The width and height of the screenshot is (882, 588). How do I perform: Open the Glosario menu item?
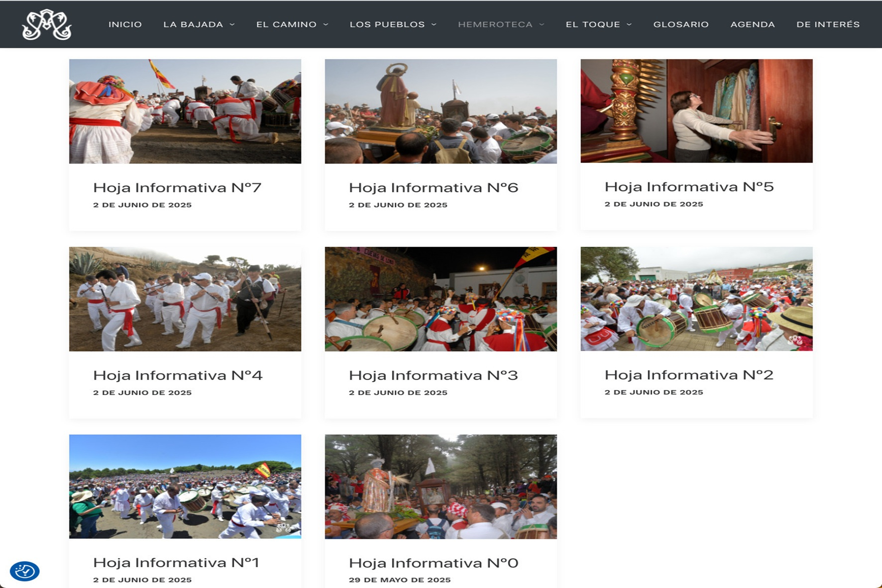point(680,24)
